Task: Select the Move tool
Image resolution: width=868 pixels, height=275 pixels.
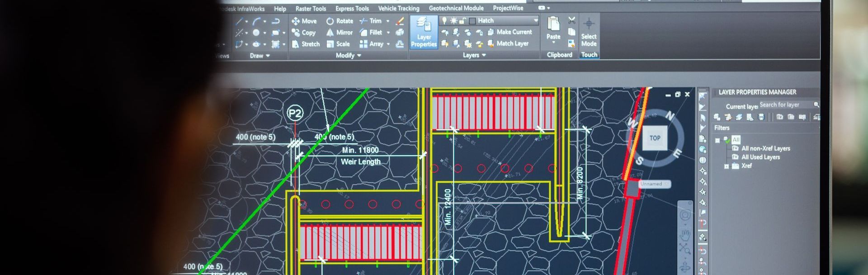Action: [304, 21]
